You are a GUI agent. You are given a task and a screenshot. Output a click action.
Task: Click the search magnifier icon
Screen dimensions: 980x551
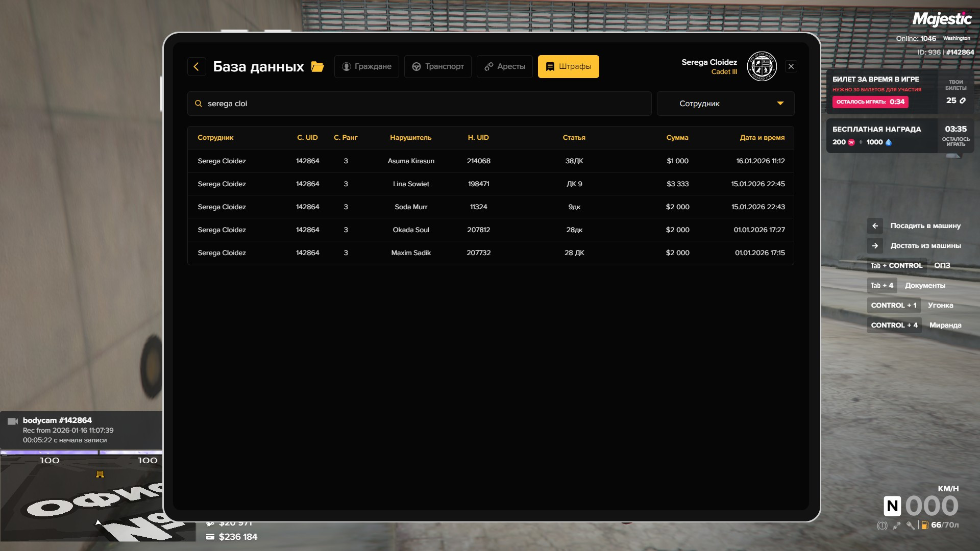click(199, 104)
